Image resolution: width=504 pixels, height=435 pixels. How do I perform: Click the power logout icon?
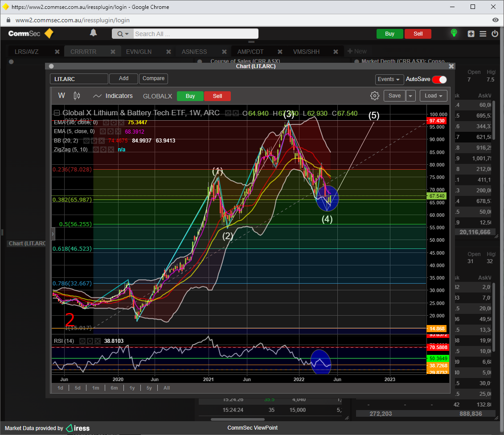495,33
